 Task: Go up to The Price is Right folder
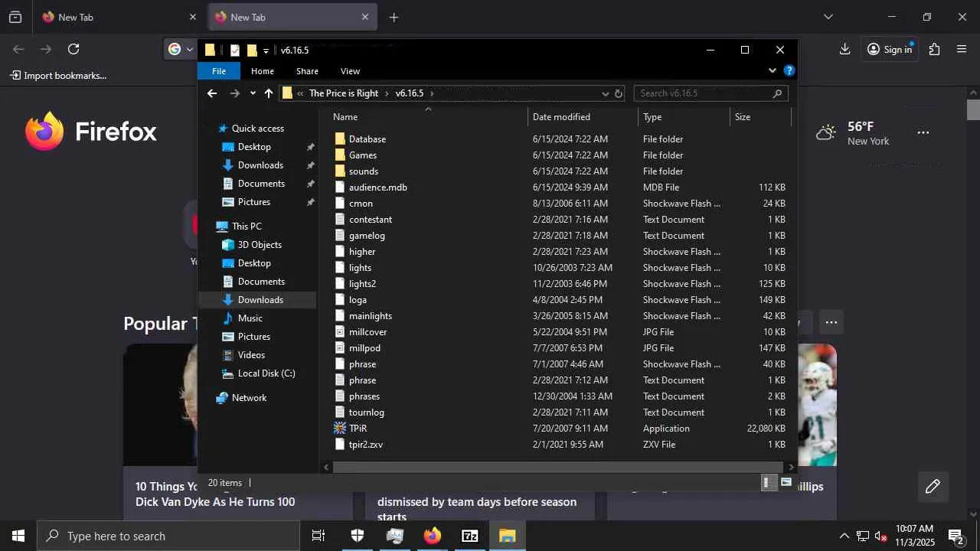pyautogui.click(x=268, y=93)
